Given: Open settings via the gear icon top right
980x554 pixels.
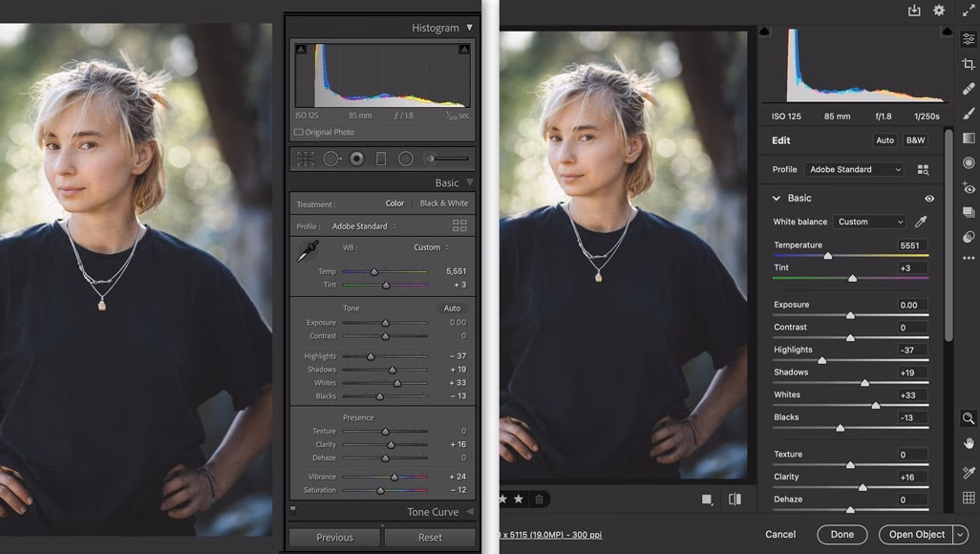Looking at the screenshot, I should pyautogui.click(x=938, y=11).
